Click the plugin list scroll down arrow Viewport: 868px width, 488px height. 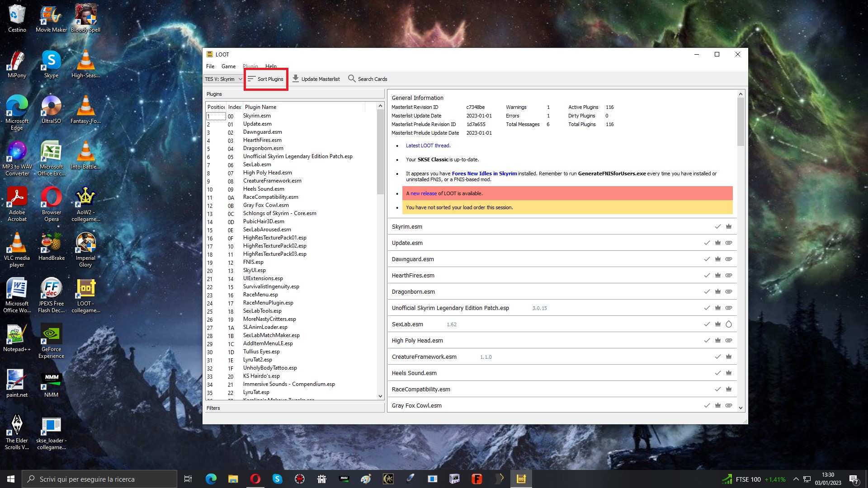pos(380,396)
